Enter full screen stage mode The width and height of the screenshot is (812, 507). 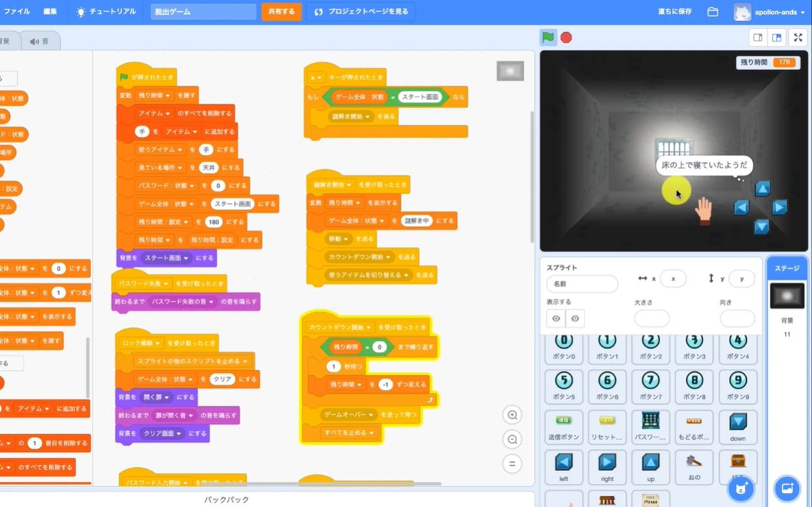[x=798, y=37]
